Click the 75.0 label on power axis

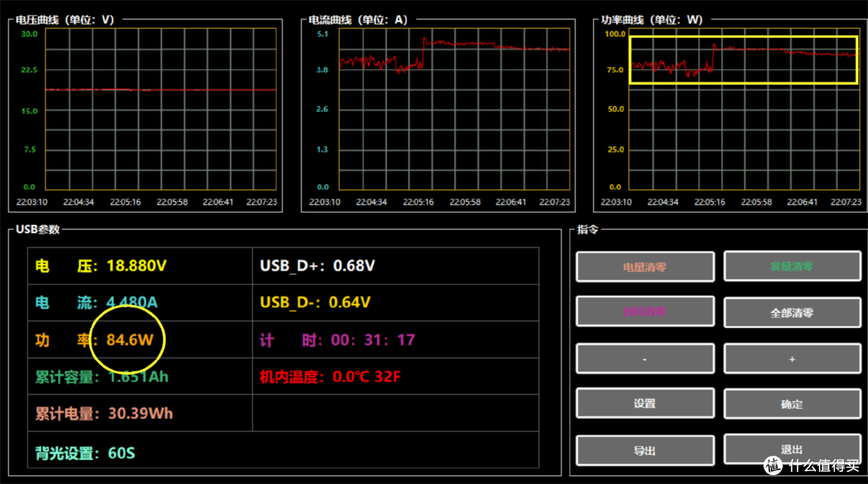point(616,70)
